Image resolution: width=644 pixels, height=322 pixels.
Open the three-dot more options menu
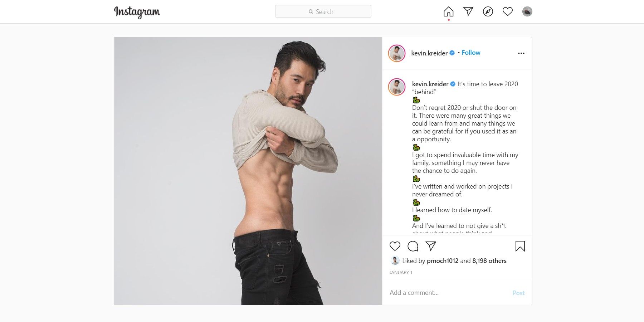tap(521, 53)
